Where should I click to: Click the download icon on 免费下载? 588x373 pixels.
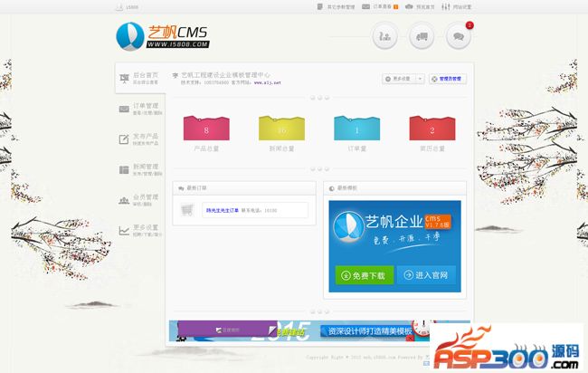tap(346, 275)
